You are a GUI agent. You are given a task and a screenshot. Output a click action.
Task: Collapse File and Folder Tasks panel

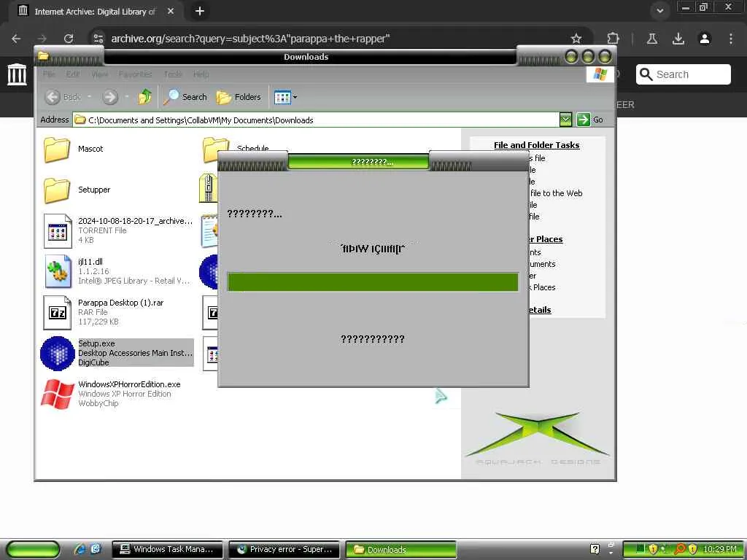pos(536,145)
